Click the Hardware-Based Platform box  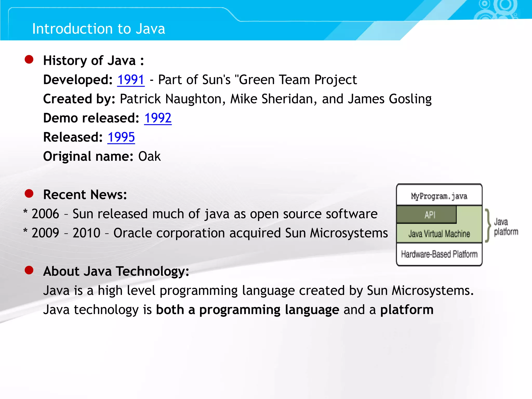tap(439, 254)
